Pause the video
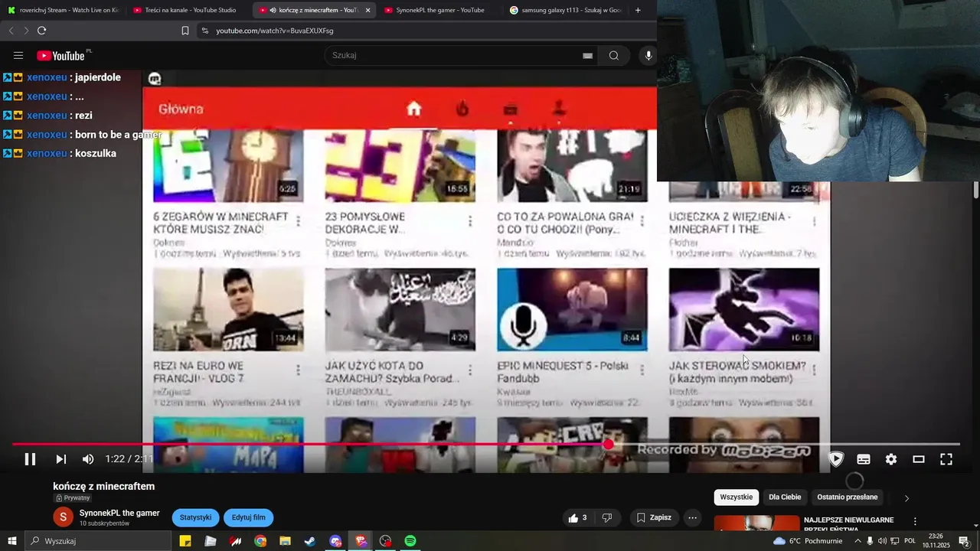The height and width of the screenshot is (551, 980). 30,459
